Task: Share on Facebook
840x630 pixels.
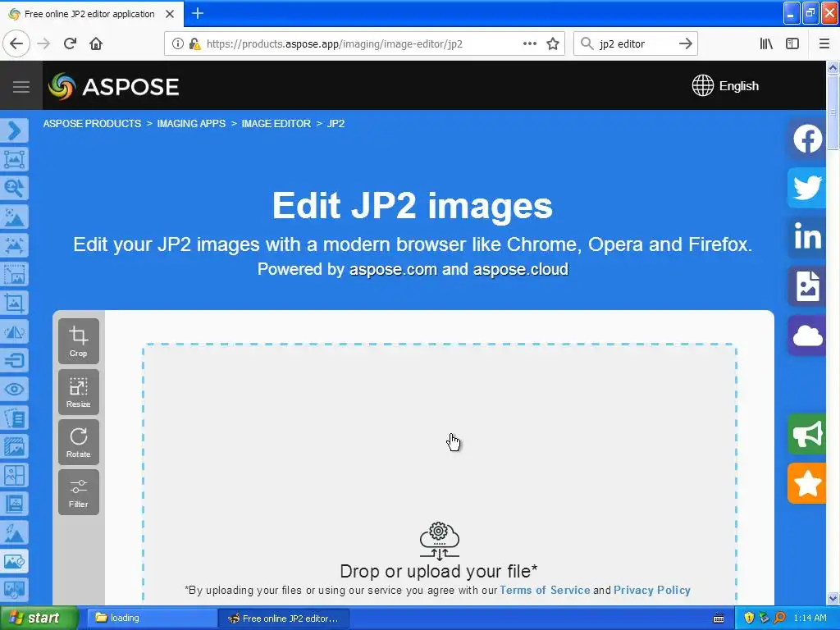Action: pos(807,139)
